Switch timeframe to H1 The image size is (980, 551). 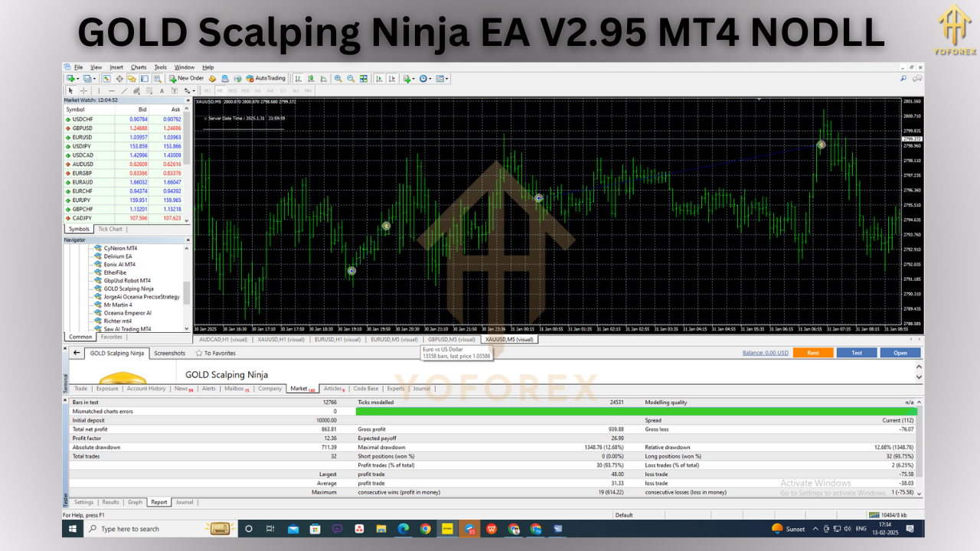coord(258,90)
